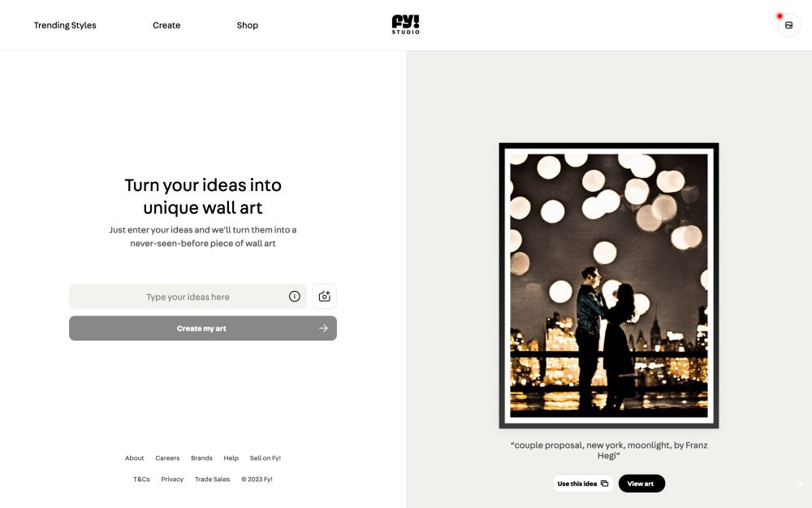Click the next arrow beside View art
Screen dimensions: 812x508
tap(798, 483)
